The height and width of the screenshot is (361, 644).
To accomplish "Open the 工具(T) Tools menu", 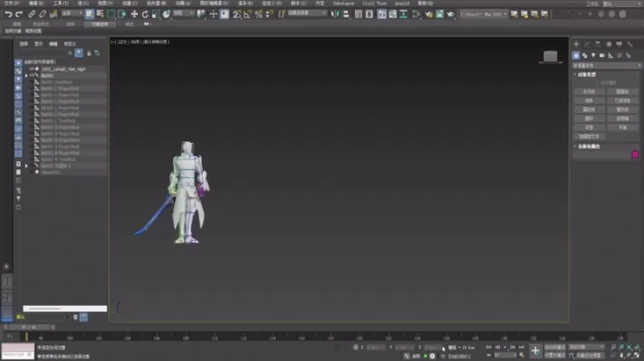I will pos(61,4).
